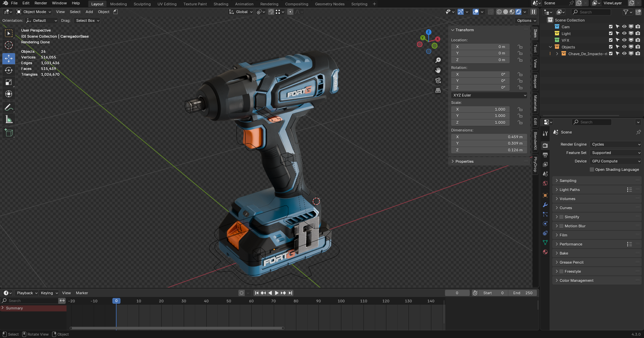Select the Annotate pencil tool
Viewport: 644px width, 338px height.
pos(9,108)
